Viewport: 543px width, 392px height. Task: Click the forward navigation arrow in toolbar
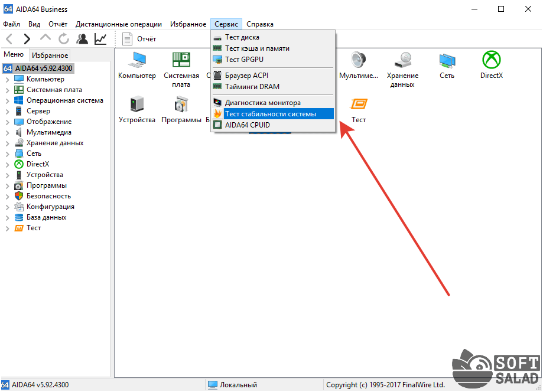coord(27,39)
